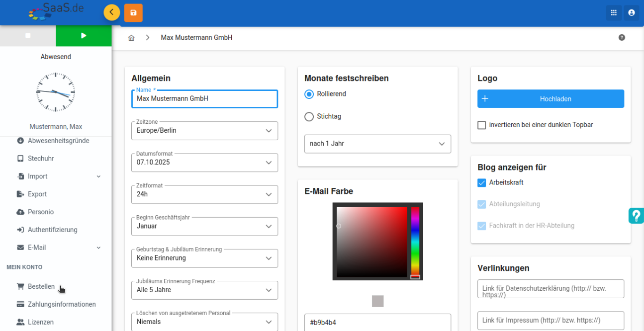Open the teal help widget icon
The height and width of the screenshot is (331, 644).
point(636,216)
